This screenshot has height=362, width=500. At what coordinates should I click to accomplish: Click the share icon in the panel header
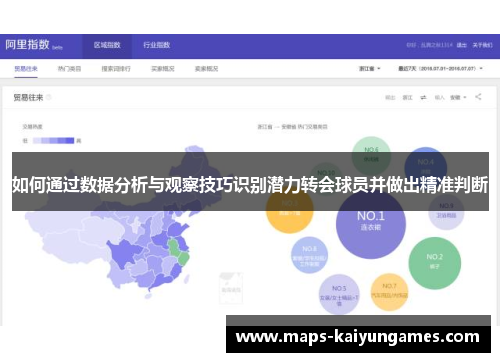click(x=478, y=97)
